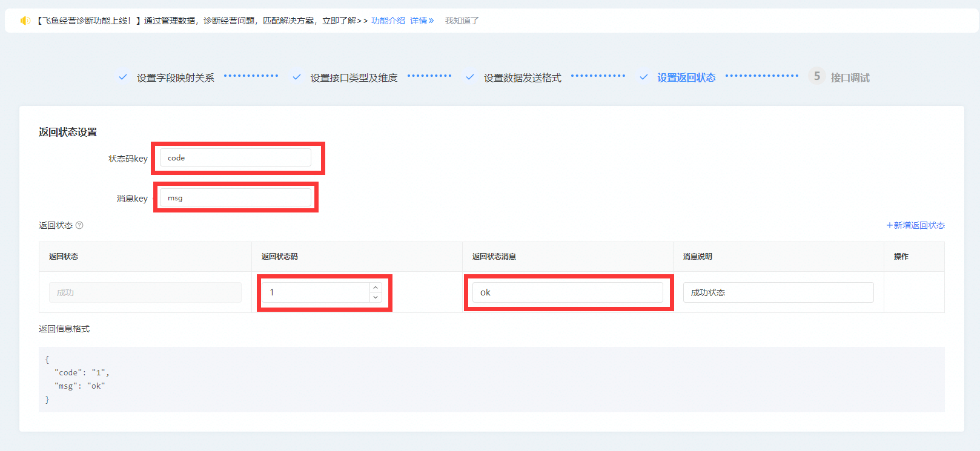Focus the 返回状态码 number input
Screen dimensions: 980x451
pos(316,292)
